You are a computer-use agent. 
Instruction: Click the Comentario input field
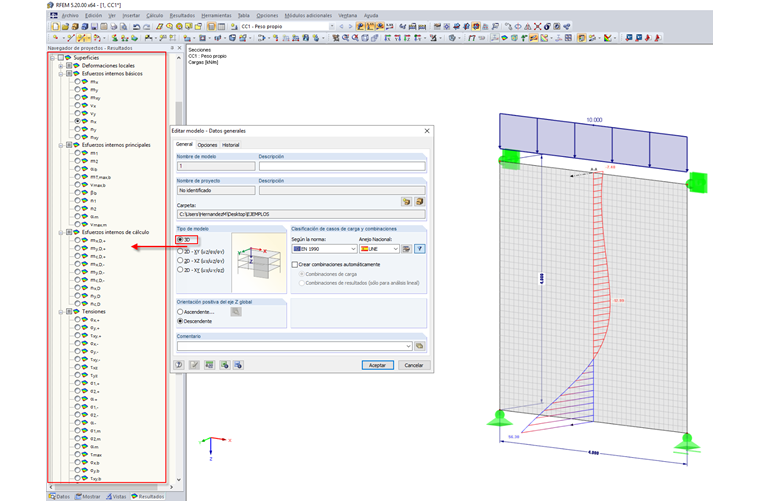[291, 346]
